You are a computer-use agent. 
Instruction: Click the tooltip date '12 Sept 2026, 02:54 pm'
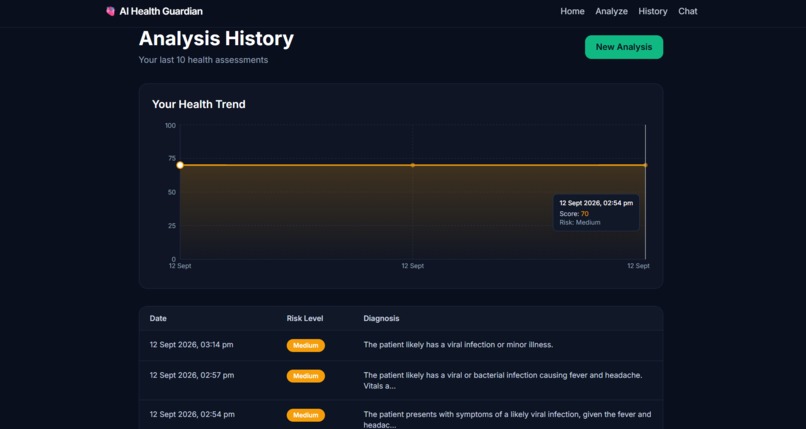coord(596,203)
